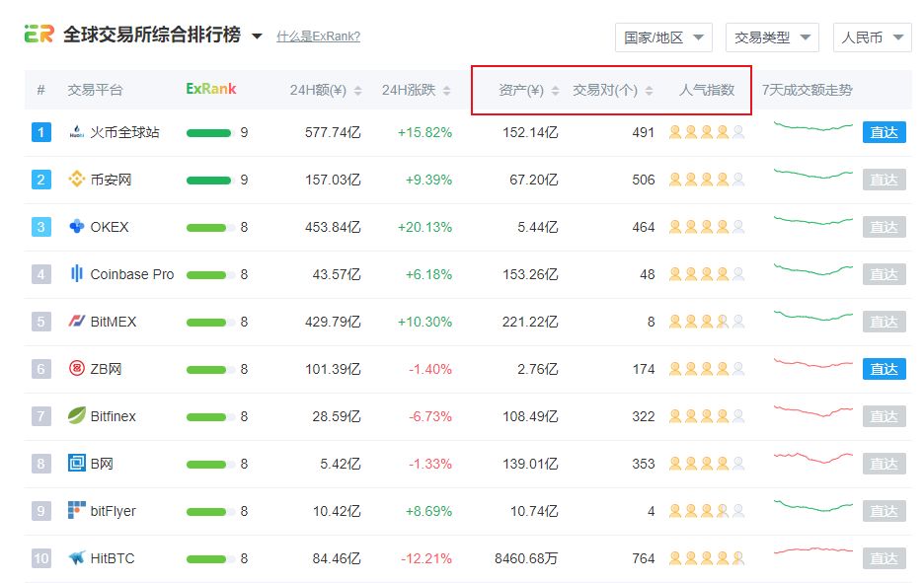
Task: Click the 直达 button for Coinbase Pro
Action: (884, 274)
